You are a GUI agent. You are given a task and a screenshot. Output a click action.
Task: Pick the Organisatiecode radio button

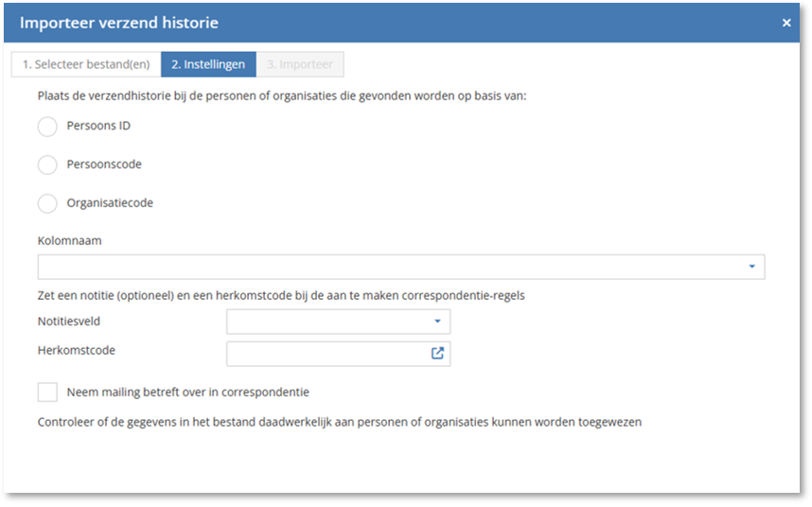pos(47,203)
